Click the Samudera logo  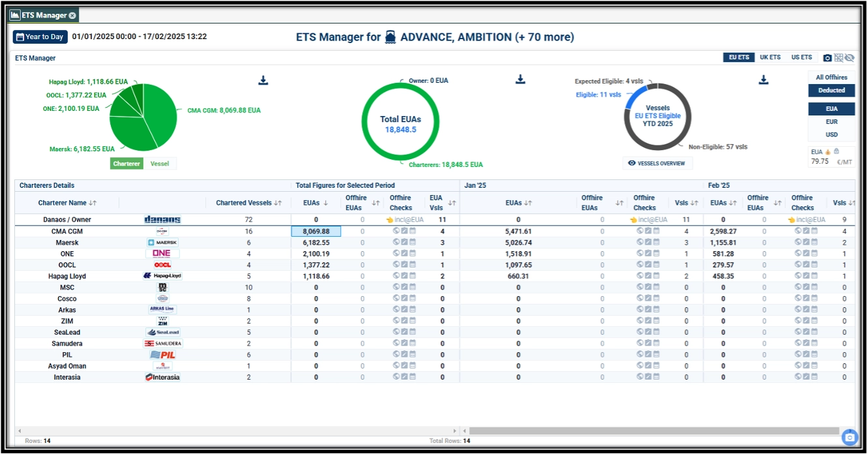point(162,343)
